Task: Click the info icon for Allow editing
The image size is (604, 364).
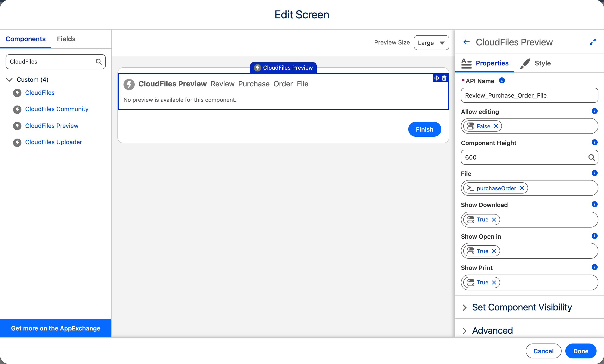Action: point(594,111)
